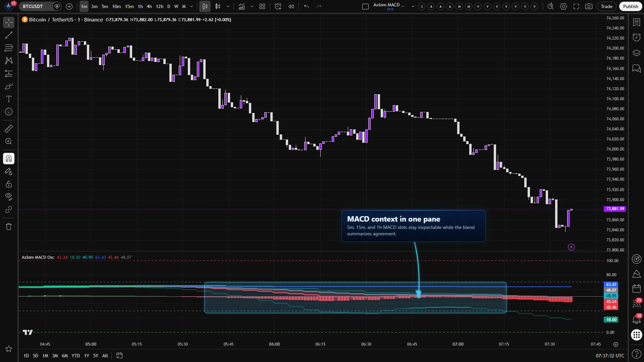Select the crosshair cursor tool

[9, 22]
